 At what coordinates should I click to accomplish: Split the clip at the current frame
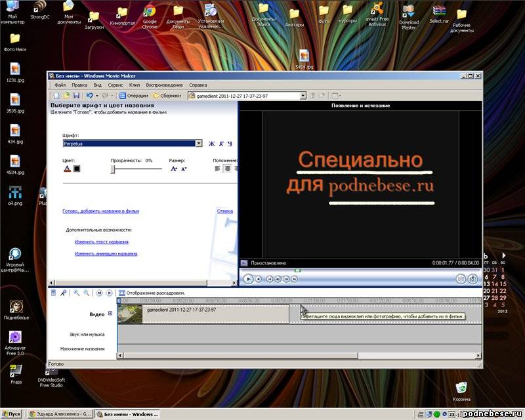coord(461,279)
